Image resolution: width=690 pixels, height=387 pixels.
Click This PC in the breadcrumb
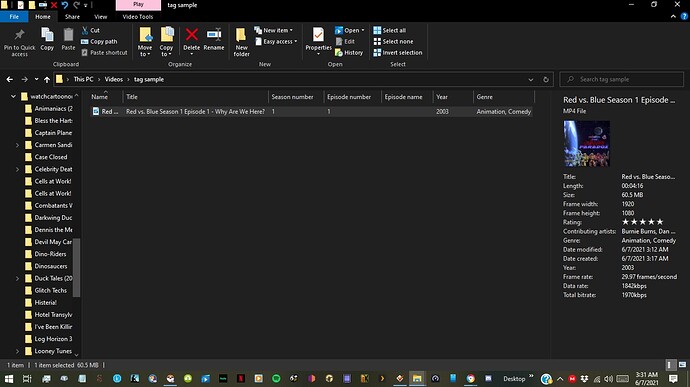click(83, 79)
